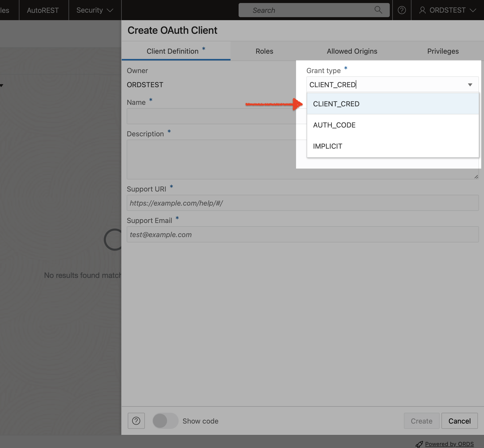Click the Create button
The image size is (484, 448).
coord(422,420)
